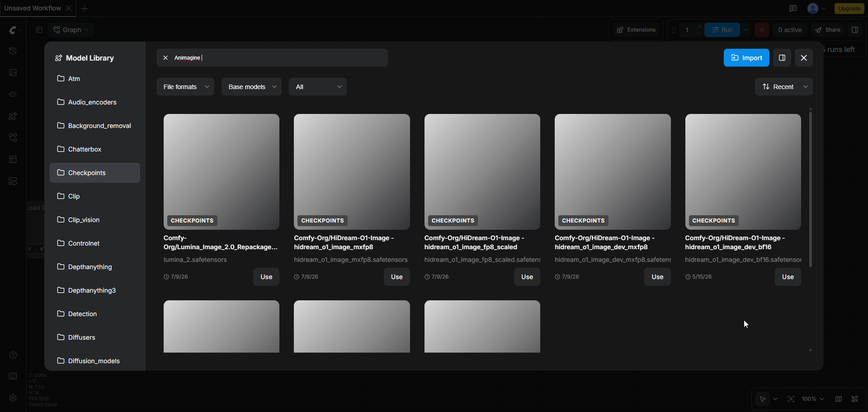Click the Model Library heading icon
The height and width of the screenshot is (412, 868).
[x=59, y=58]
